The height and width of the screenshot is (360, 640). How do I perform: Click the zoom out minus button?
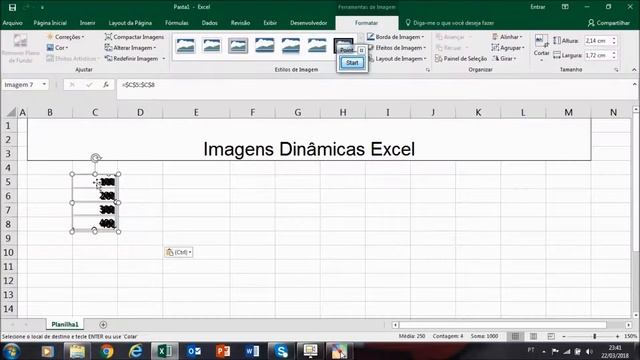click(564, 336)
